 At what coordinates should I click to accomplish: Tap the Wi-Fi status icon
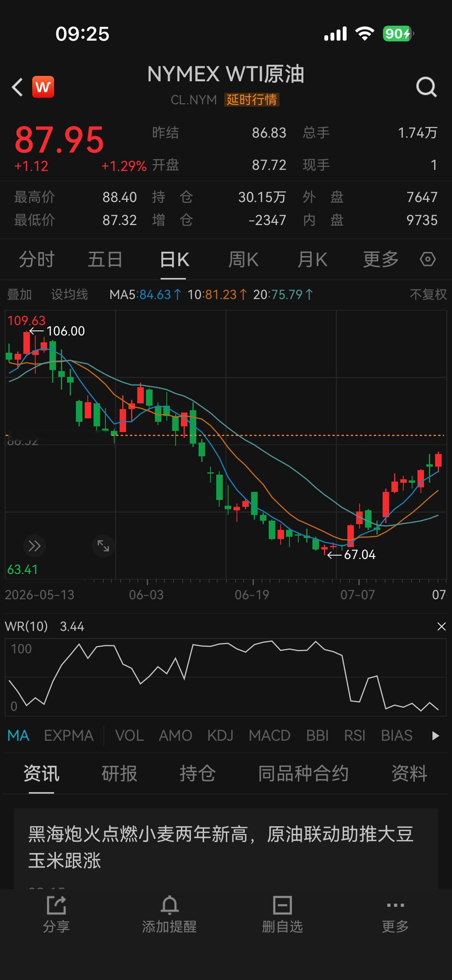pos(365,34)
